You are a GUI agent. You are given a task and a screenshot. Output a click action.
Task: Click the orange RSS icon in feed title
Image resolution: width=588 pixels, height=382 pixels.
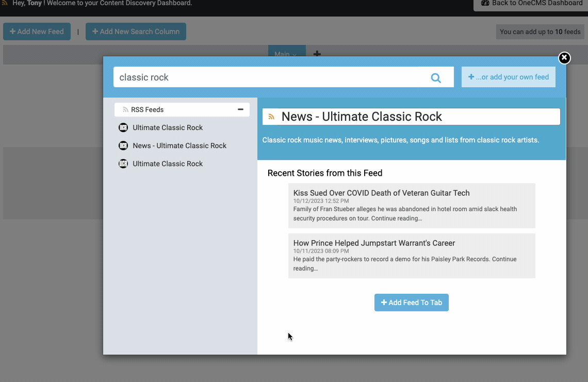[271, 117]
